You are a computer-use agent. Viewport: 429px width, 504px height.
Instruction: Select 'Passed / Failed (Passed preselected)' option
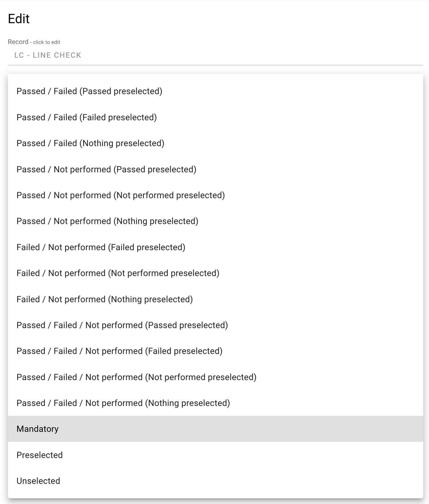[89, 91]
